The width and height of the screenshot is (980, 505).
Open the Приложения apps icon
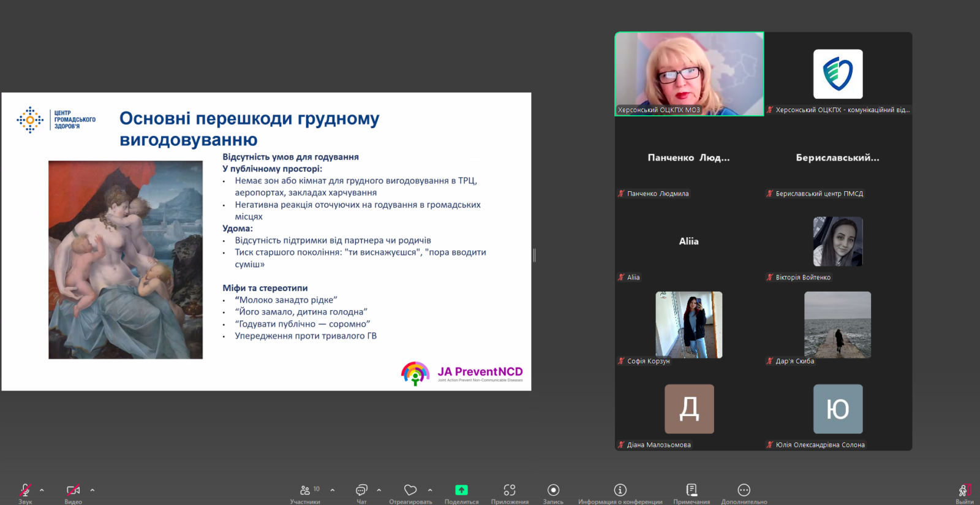[510, 490]
